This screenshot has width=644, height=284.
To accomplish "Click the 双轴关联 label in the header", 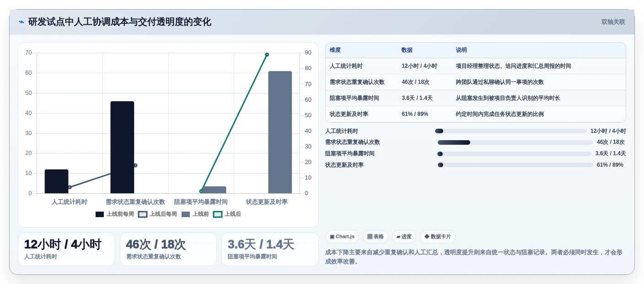I will coord(613,22).
